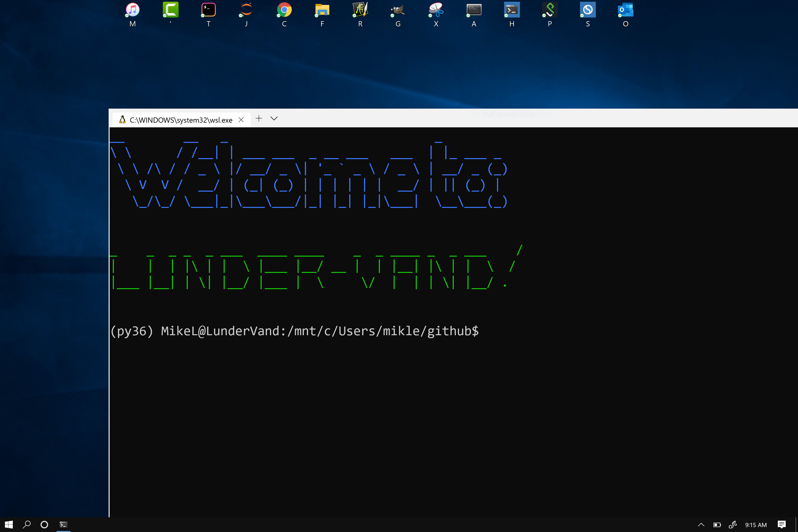The width and height of the screenshot is (798, 532).
Task: Open Action Center notifications
Action: click(782, 525)
